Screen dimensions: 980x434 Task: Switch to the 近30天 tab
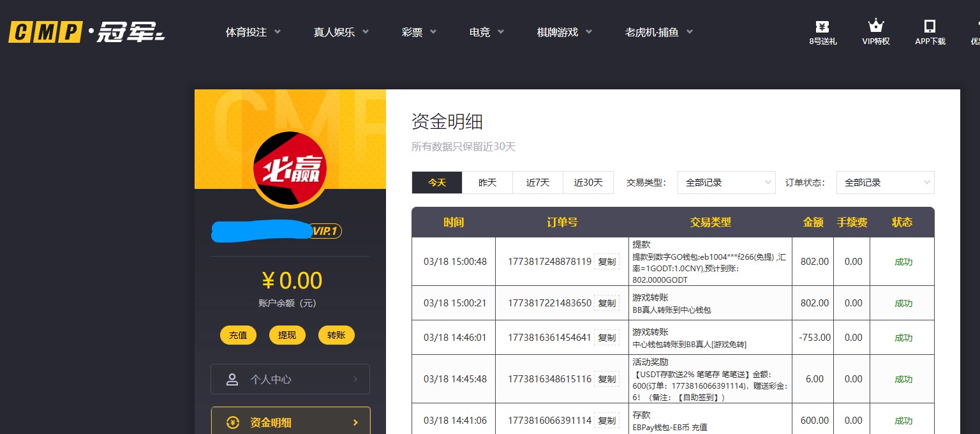point(588,182)
